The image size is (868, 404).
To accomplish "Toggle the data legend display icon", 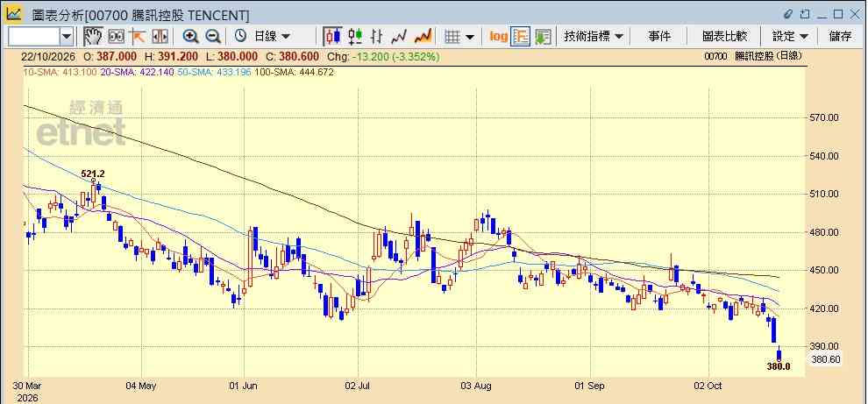I will pyautogui.click(x=520, y=37).
